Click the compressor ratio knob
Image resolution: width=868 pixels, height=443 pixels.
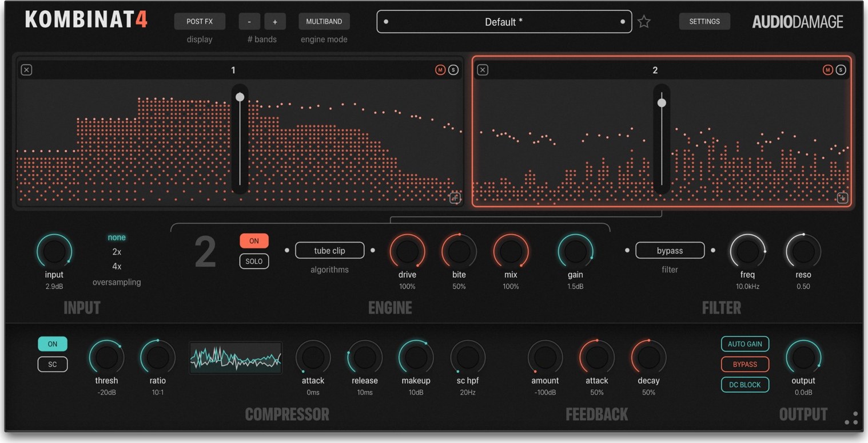[x=158, y=357]
